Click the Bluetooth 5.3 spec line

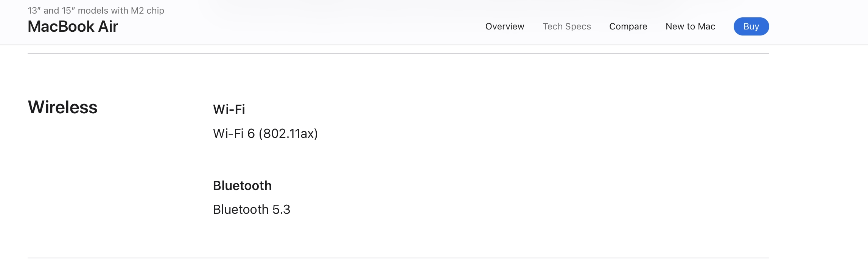point(251,209)
